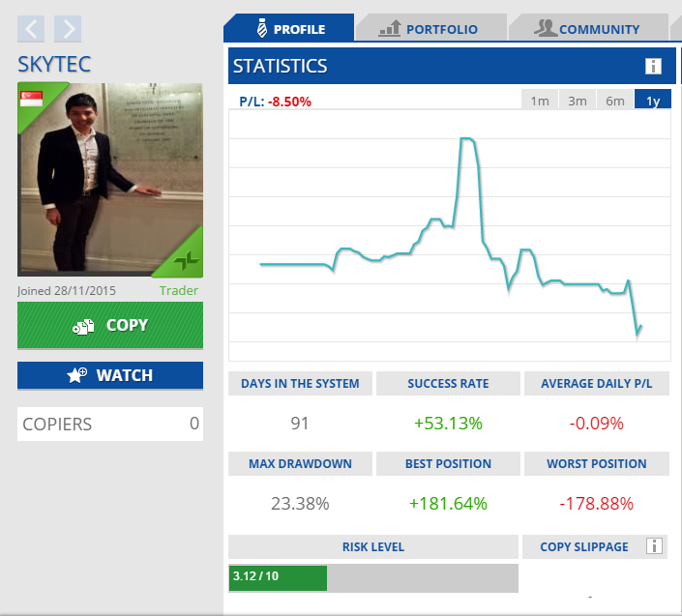Click the green trader badge on photo

187,258
